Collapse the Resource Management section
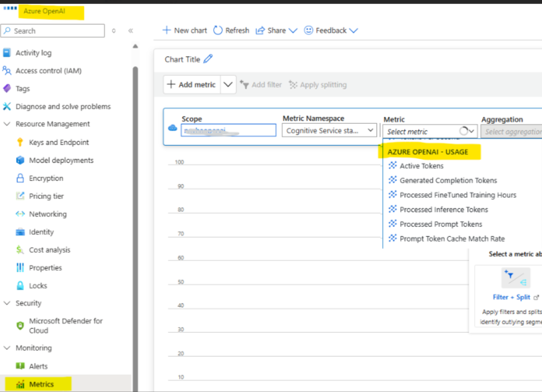542x392 pixels. (x=7, y=124)
